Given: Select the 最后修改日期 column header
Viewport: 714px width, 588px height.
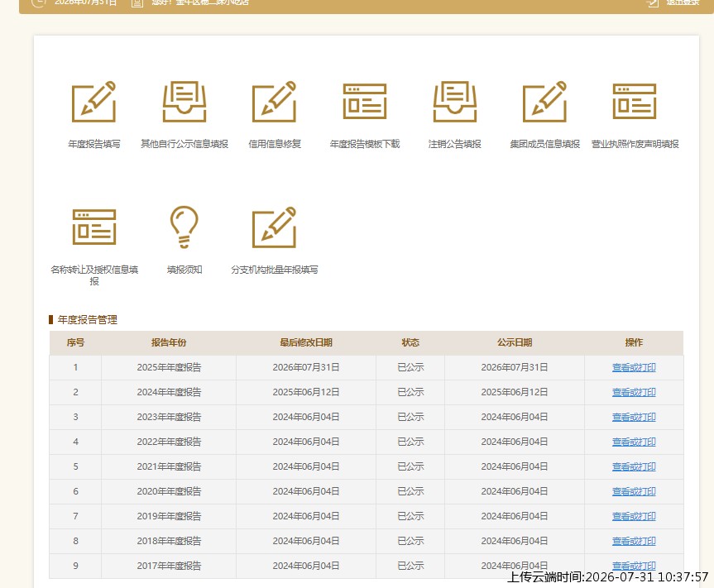Looking at the screenshot, I should (x=306, y=342).
